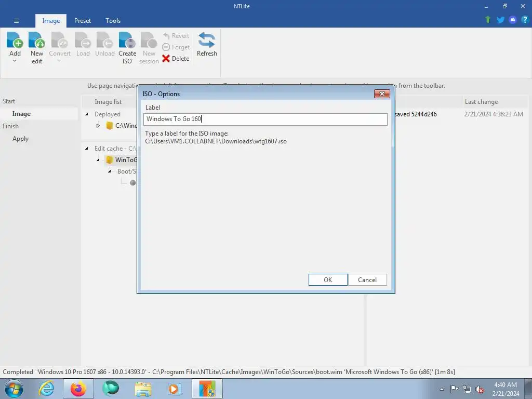Click the Unload toolbar icon
The height and width of the screenshot is (399, 532).
(104, 40)
